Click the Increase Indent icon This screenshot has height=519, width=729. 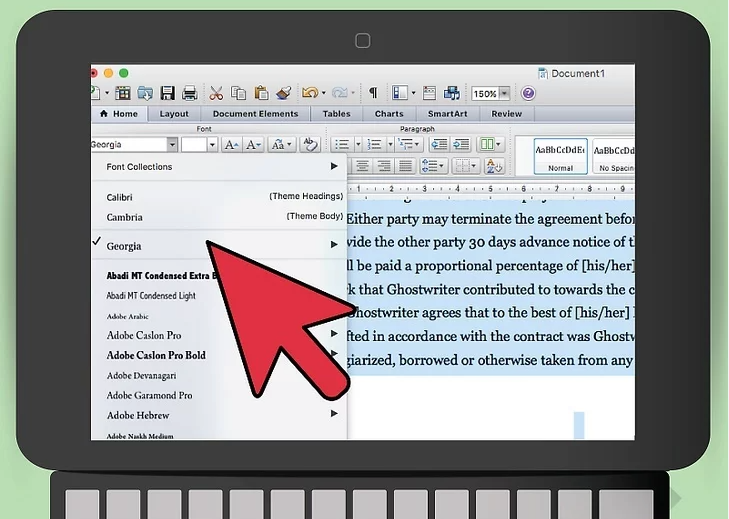(461, 145)
